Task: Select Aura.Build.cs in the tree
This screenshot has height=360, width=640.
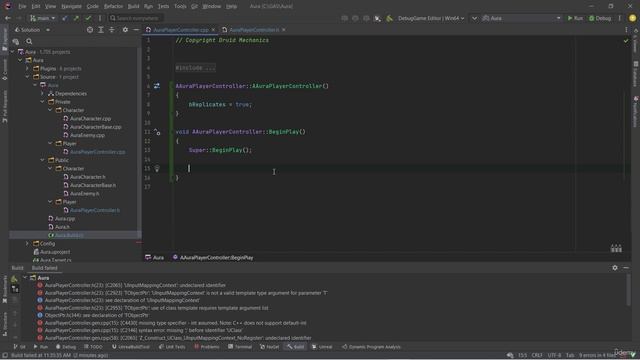Action: point(69,235)
